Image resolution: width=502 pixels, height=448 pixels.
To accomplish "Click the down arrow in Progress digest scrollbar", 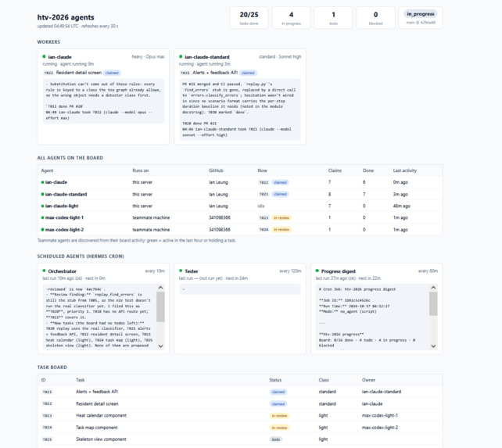I will click(433, 346).
